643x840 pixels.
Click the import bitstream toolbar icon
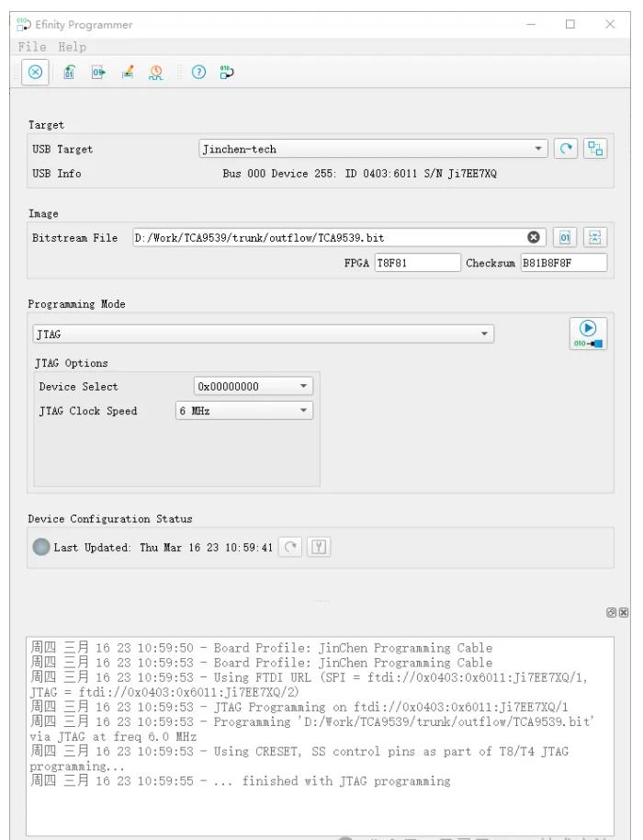69,72
